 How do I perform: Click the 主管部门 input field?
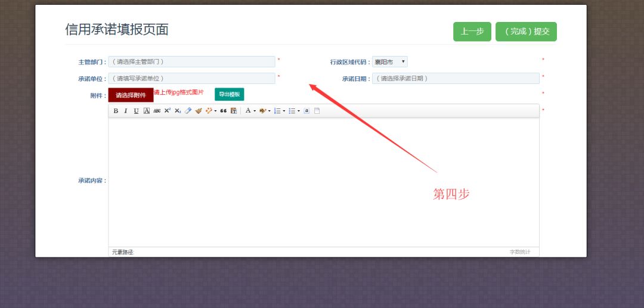click(x=191, y=61)
